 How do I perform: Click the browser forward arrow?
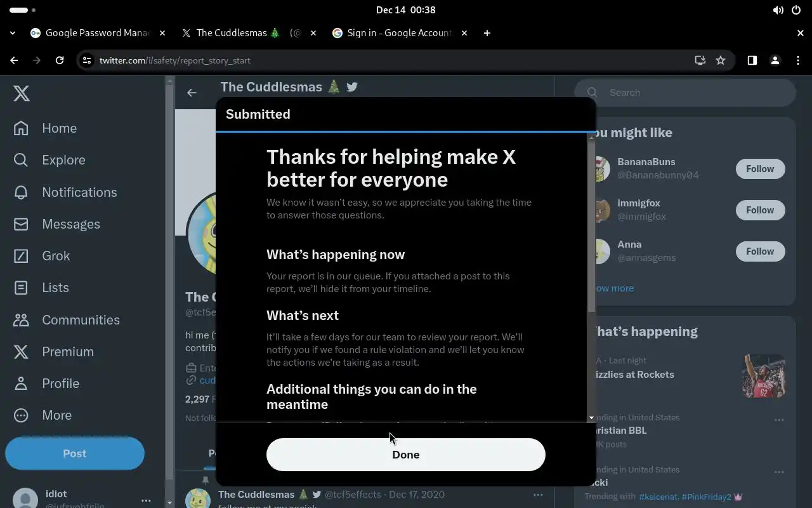pos(37,60)
